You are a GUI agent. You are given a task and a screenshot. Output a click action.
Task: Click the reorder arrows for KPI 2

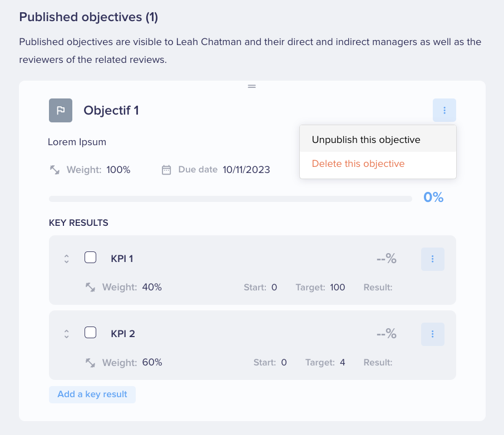click(67, 334)
